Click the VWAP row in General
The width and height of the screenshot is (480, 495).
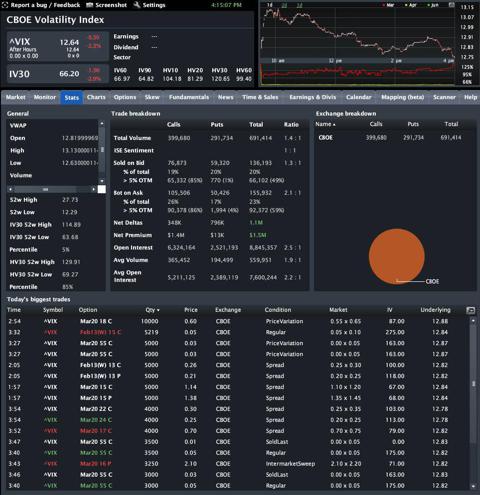tap(53, 126)
